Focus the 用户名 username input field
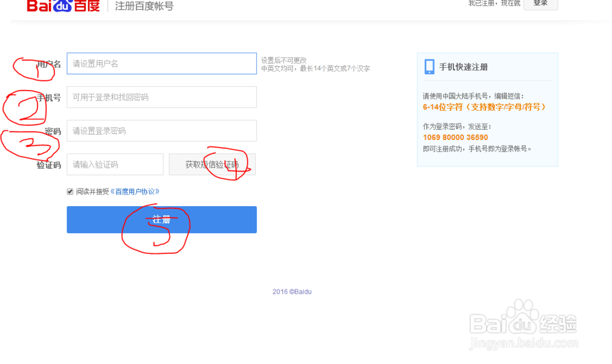Viewport: 612px width, 364px height. [x=162, y=64]
